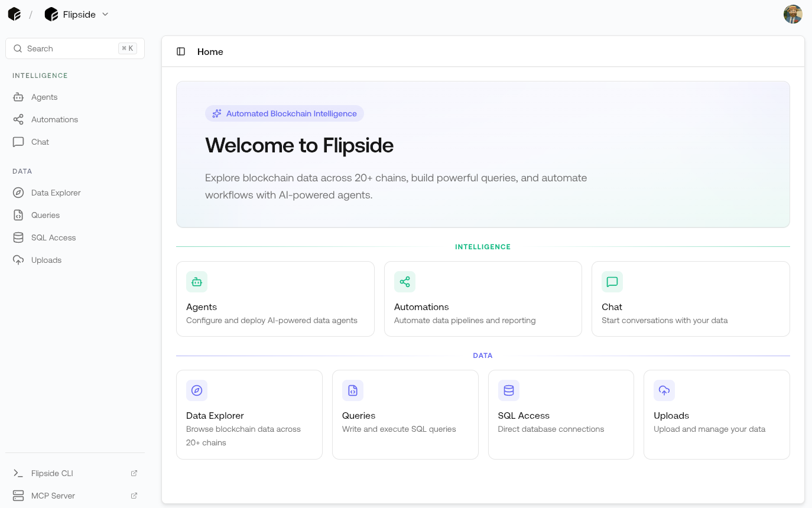Open the Agents card title
The height and width of the screenshot is (508, 812).
202,307
